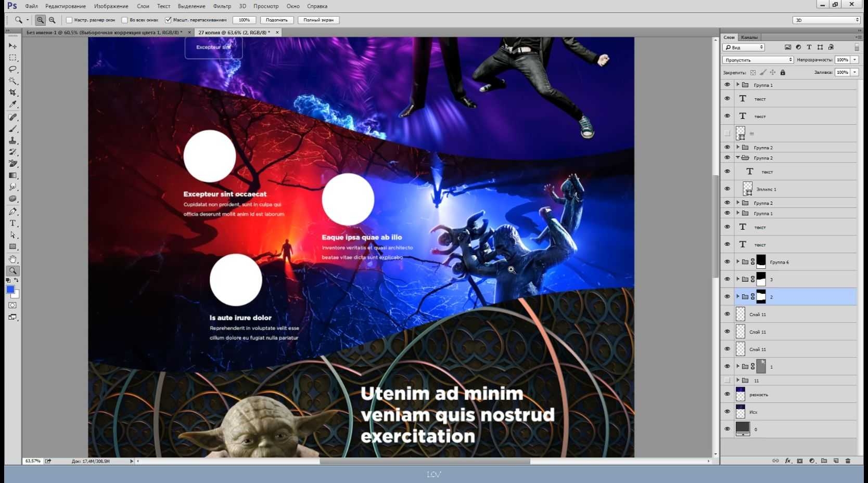Open the 'Файл' menu
868x483 pixels.
click(x=31, y=6)
